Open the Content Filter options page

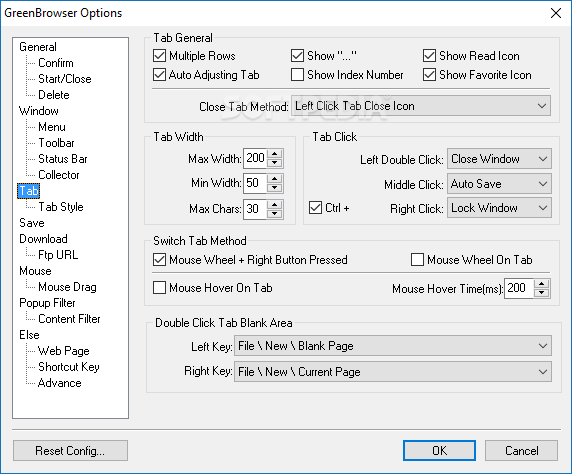(69, 319)
